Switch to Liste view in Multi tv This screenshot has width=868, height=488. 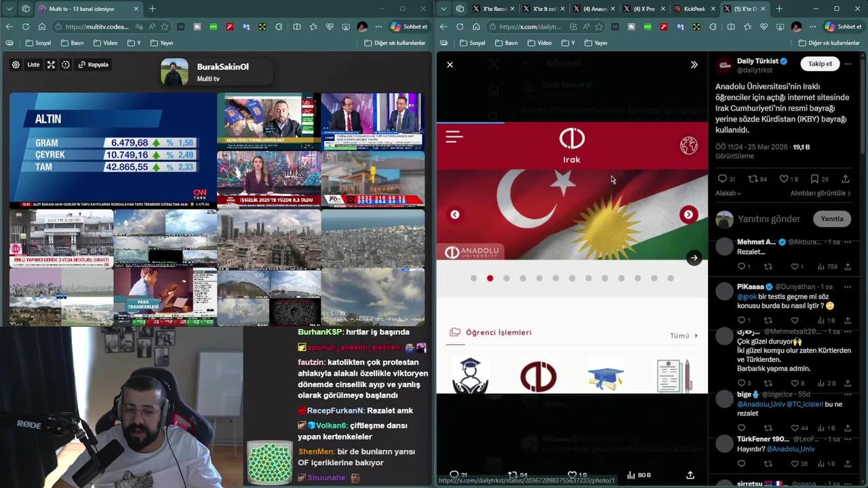33,64
